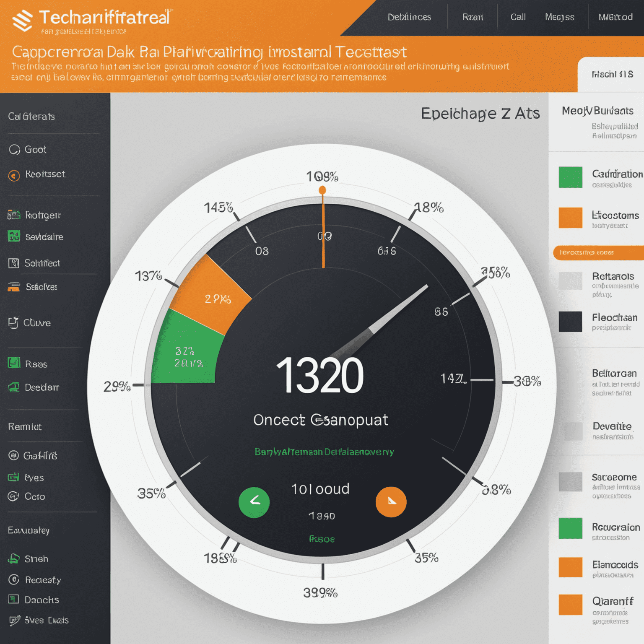Click the Cal 6terats sidebar heading
The width and height of the screenshot is (644, 644).
[31, 117]
